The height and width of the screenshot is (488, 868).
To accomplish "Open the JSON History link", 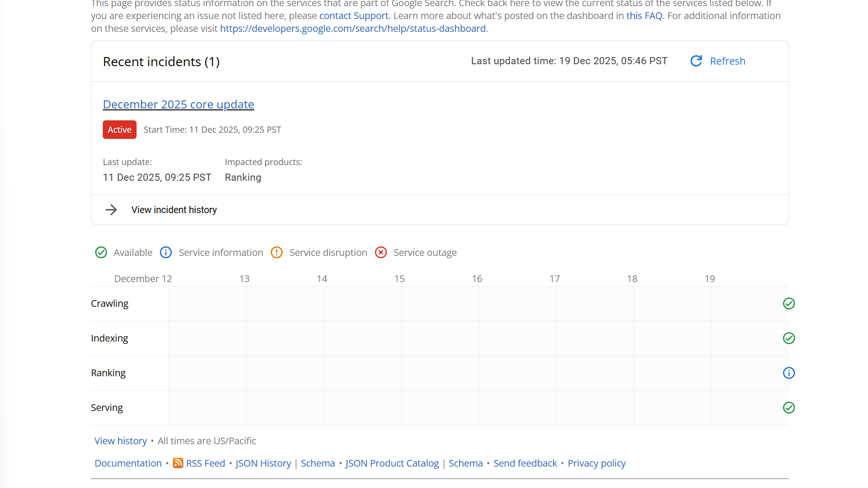I will coord(263,463).
